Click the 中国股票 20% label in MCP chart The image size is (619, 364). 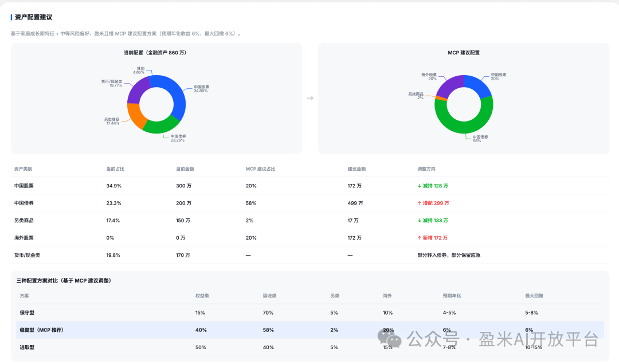pyautogui.click(x=498, y=77)
